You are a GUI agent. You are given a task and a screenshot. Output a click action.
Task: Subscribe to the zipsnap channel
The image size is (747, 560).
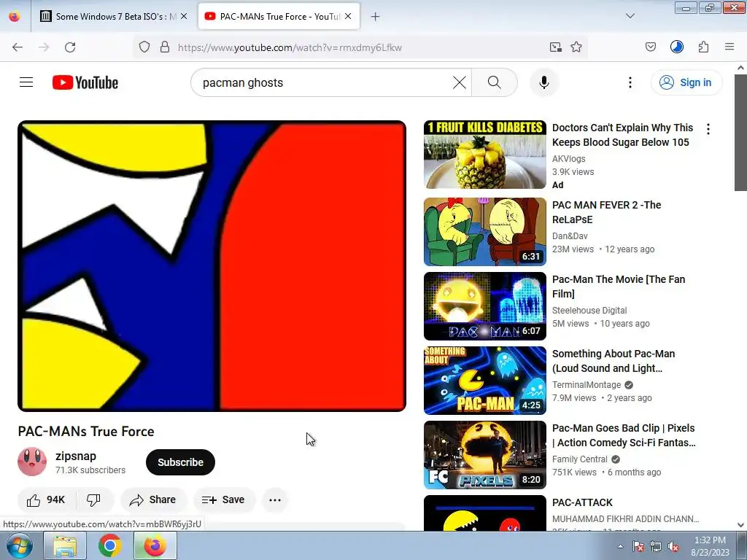(181, 462)
